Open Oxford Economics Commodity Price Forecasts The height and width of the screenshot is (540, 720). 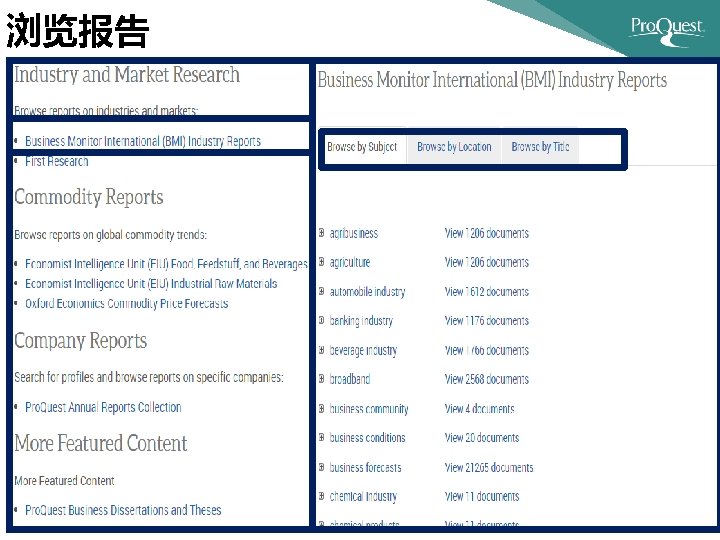[127, 303]
